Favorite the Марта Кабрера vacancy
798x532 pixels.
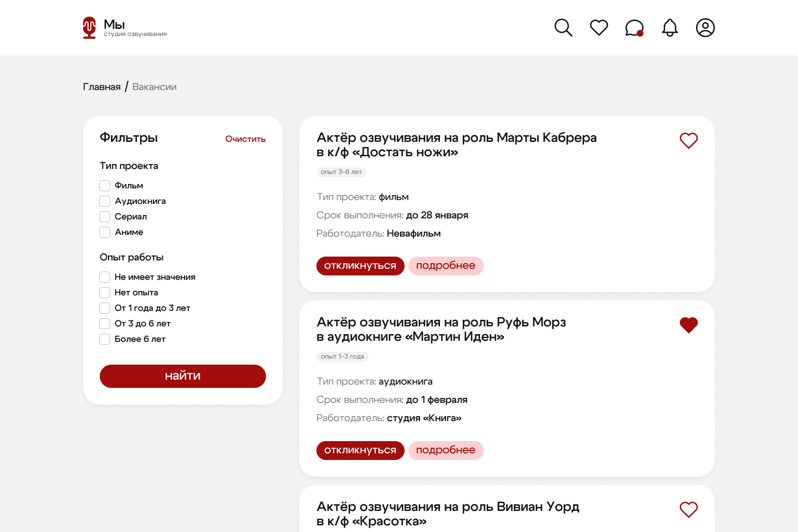[x=688, y=141]
